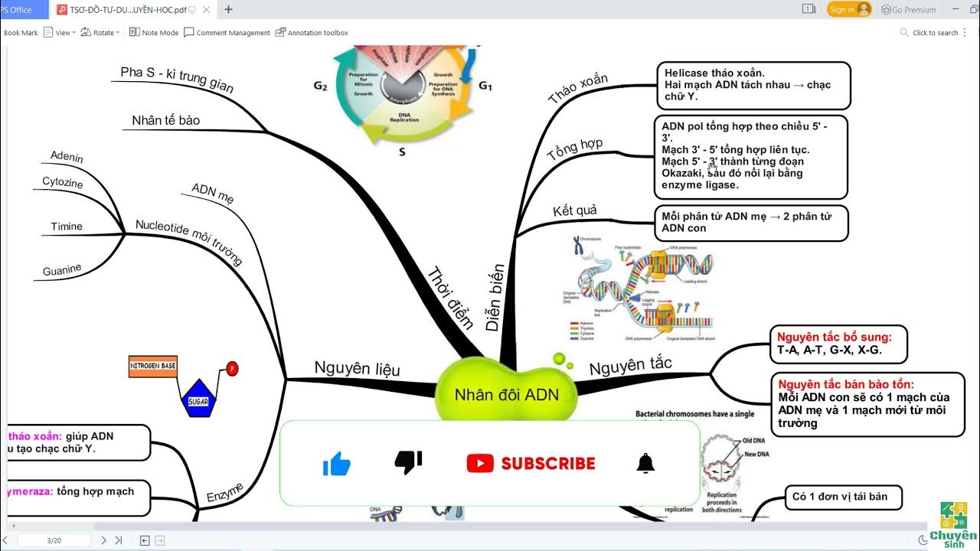Screen dimensions: 980x551
Task: Click the 3/20 page number field
Action: tap(54, 540)
